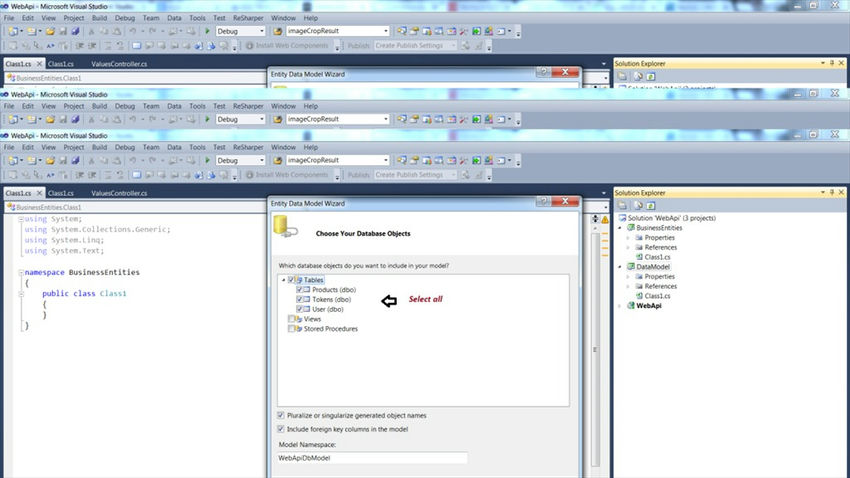Viewport: 850px width, 478px height.
Task: Click the green play icon in the middle window toolbar
Action: tap(207, 119)
